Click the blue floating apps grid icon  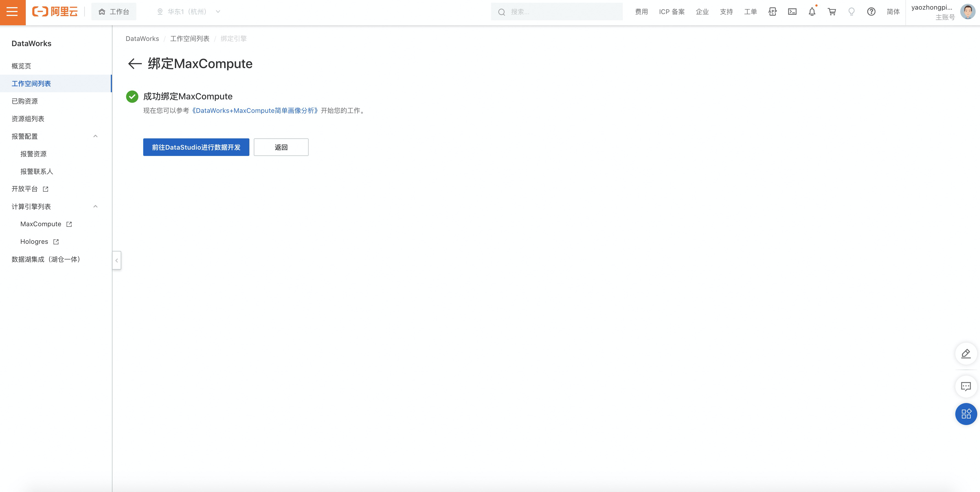[966, 414]
